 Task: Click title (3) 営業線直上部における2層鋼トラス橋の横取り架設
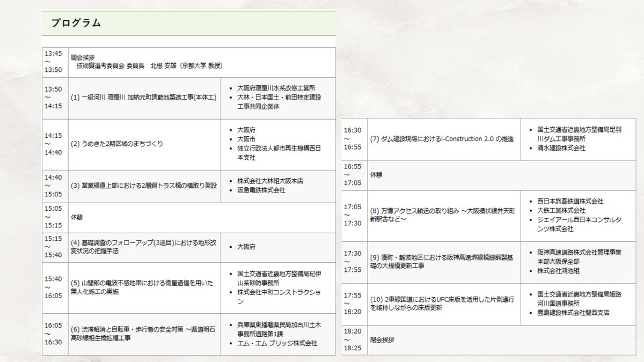pos(144,186)
